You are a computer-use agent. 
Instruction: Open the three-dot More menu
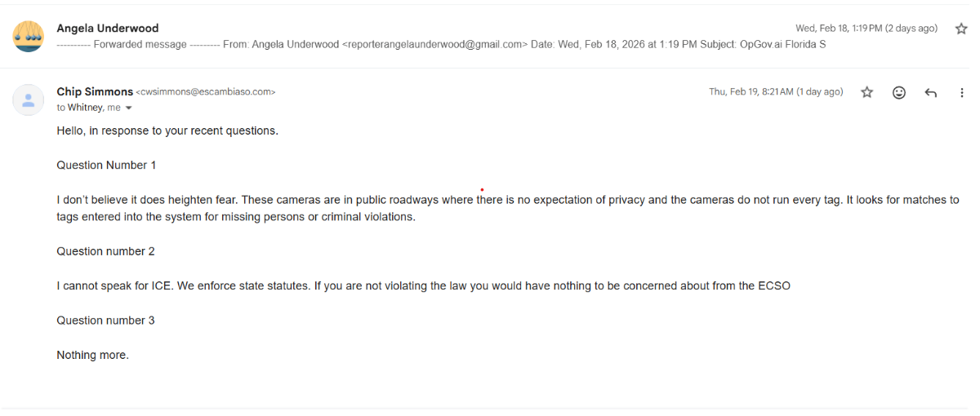961,92
